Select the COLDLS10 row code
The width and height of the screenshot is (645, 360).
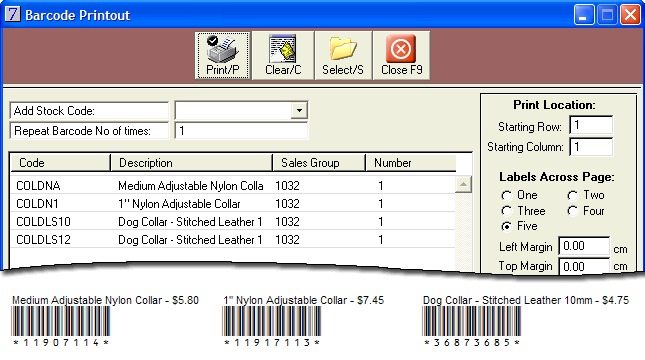[x=44, y=222]
